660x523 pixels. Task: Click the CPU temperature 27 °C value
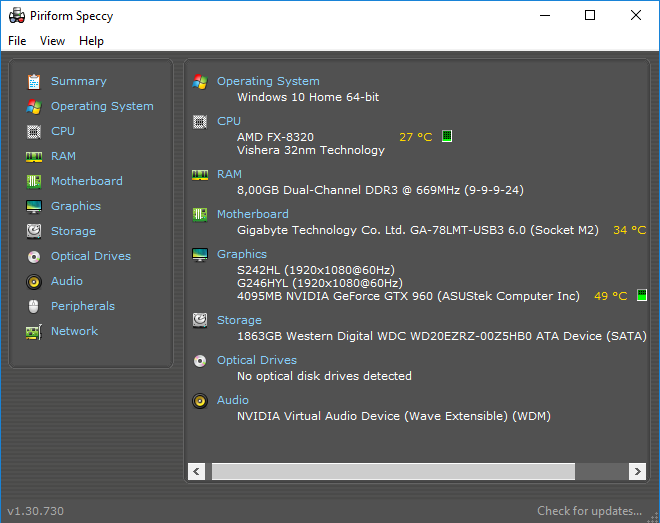pos(415,137)
